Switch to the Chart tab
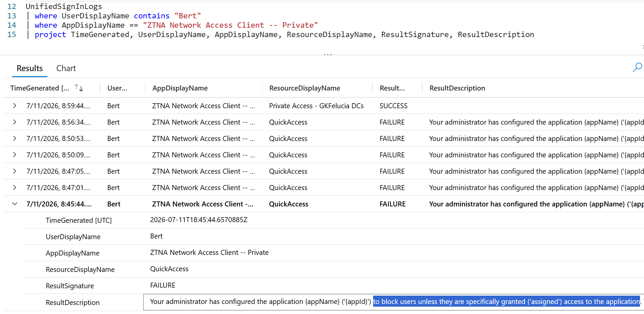The height and width of the screenshot is (314, 644). point(66,68)
